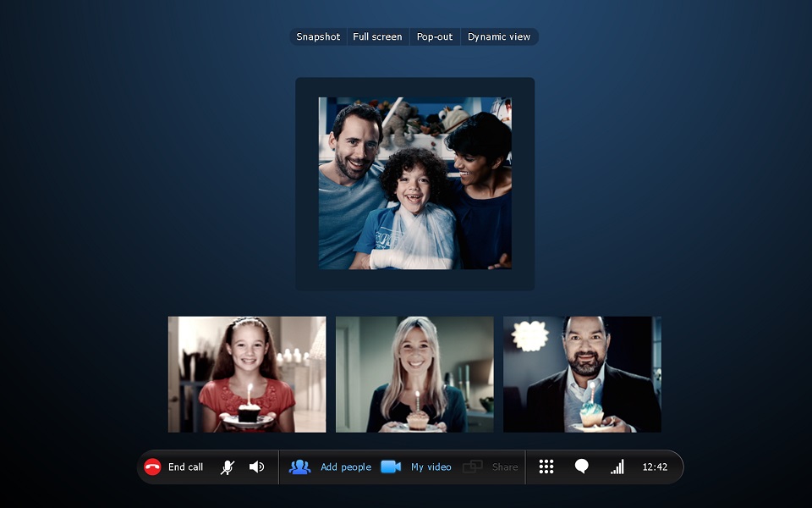Enable Dynamic view layout
This screenshot has height=508, width=812.
tap(499, 36)
